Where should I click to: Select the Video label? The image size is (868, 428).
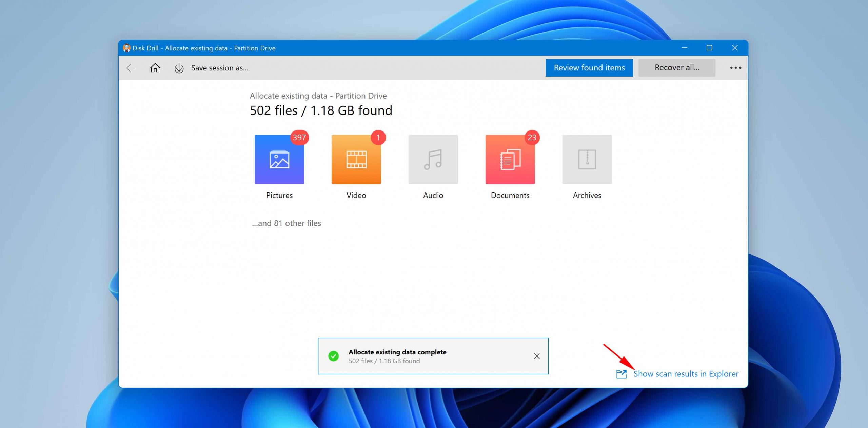coord(356,195)
